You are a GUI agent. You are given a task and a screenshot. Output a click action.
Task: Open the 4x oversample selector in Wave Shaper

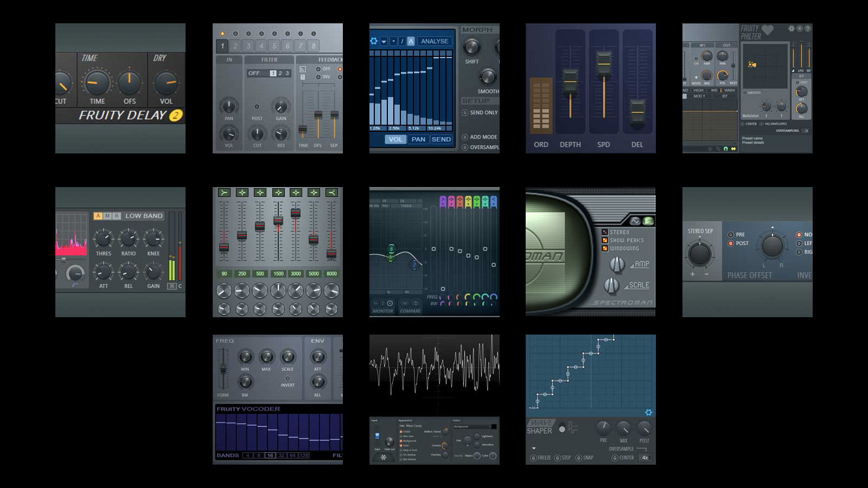pos(645,458)
